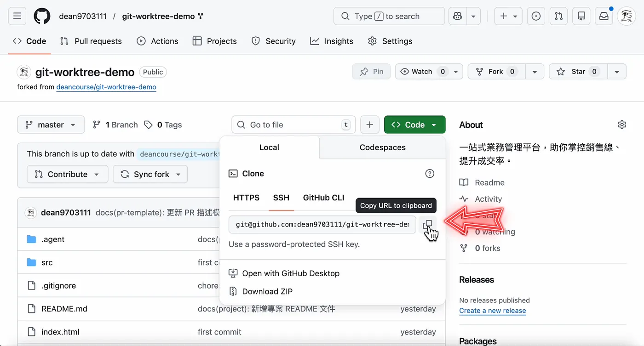Open the notifications inbox

click(x=604, y=16)
